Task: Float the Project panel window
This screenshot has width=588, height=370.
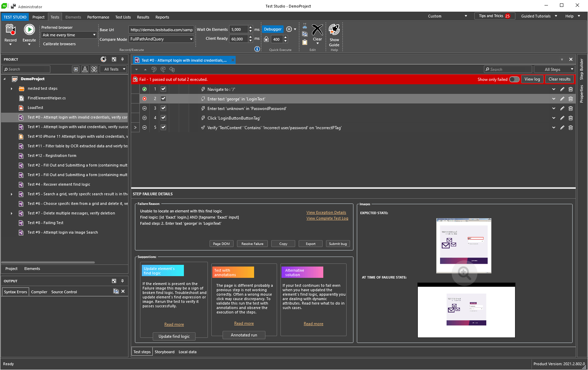Action: (x=114, y=59)
